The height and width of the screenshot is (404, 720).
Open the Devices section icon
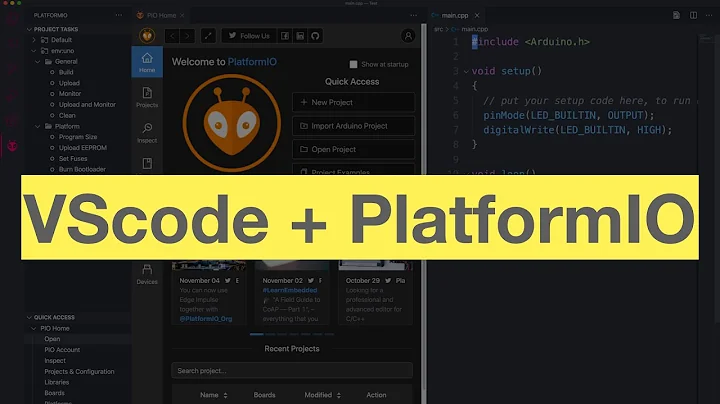click(x=147, y=274)
